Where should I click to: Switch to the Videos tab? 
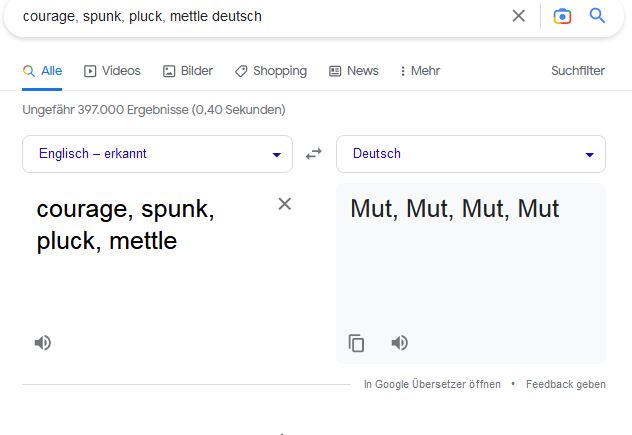click(112, 71)
